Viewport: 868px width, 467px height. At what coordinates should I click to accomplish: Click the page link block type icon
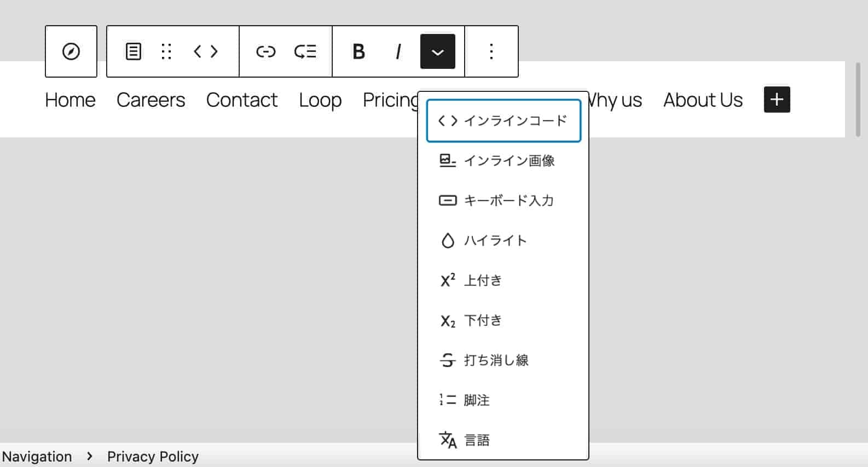coord(134,51)
